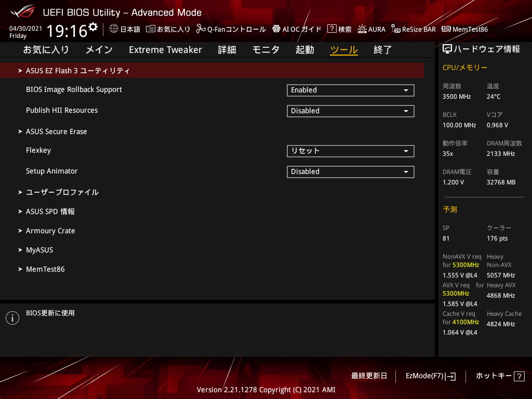This screenshot has width=532, height=399.
Task: Click the 2133 MHz DRAM frequency
Action: (x=501, y=154)
